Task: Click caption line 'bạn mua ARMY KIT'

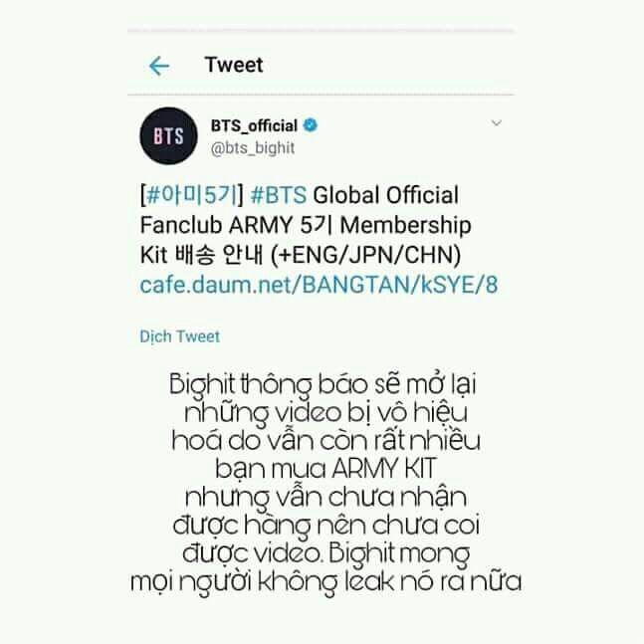Action: [x=325, y=469]
